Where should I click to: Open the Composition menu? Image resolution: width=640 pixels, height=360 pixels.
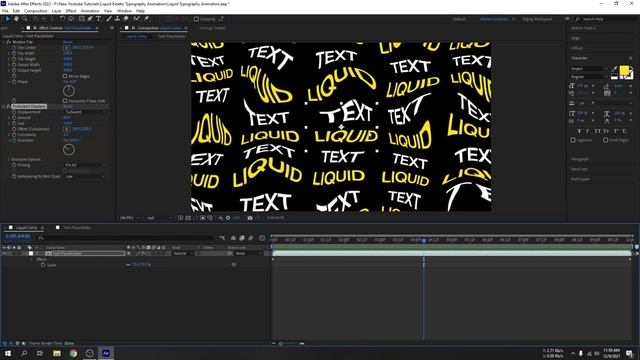(36, 11)
